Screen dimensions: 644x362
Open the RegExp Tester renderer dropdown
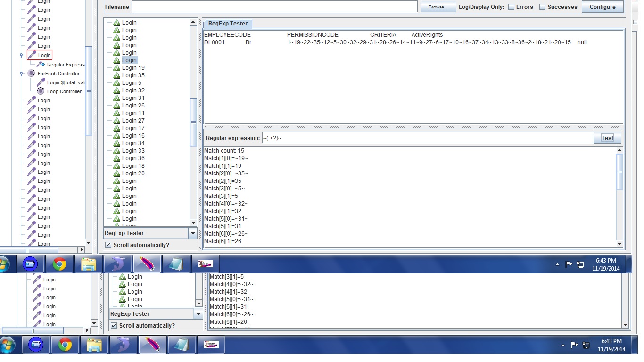192,233
